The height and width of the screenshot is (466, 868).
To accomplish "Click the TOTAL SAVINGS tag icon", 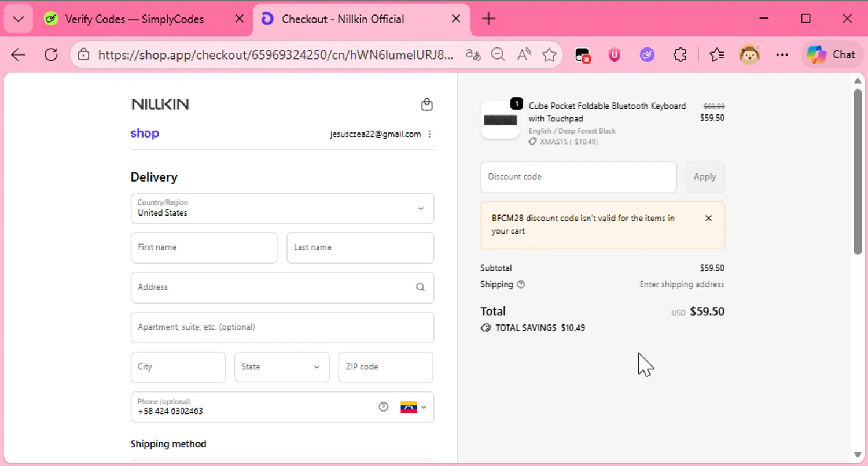I will click(486, 328).
